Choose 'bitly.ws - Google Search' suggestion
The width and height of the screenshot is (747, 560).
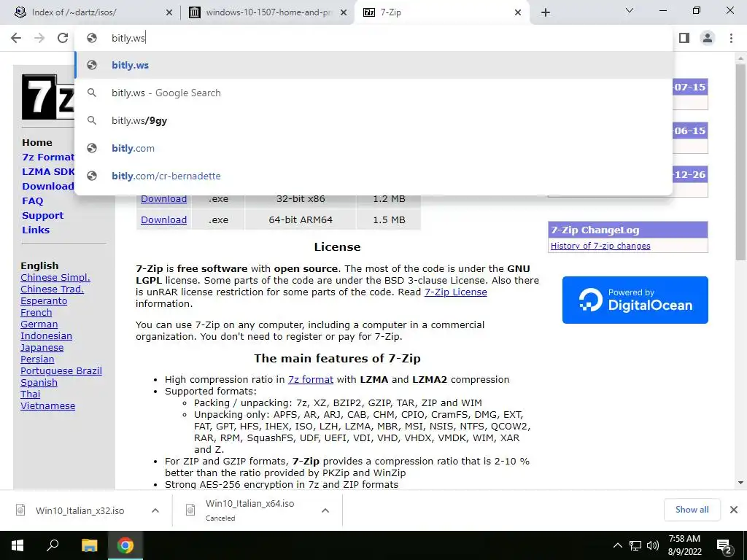coord(373,93)
